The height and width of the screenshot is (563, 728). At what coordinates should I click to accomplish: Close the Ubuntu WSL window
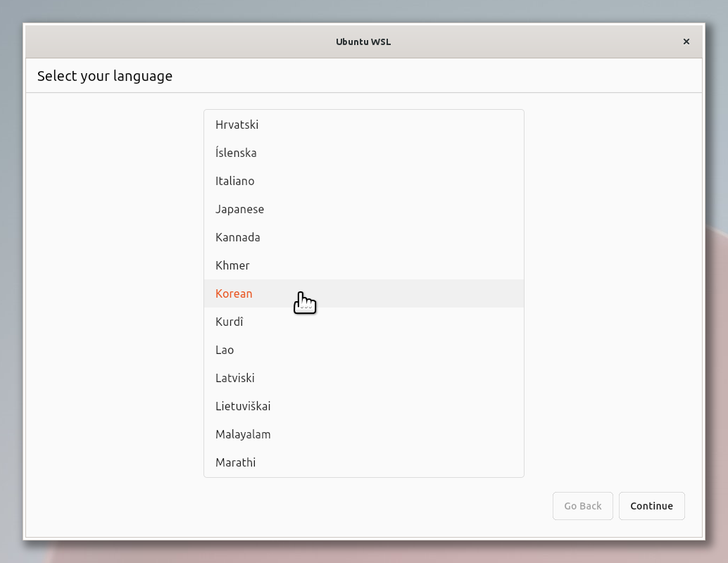pos(686,42)
